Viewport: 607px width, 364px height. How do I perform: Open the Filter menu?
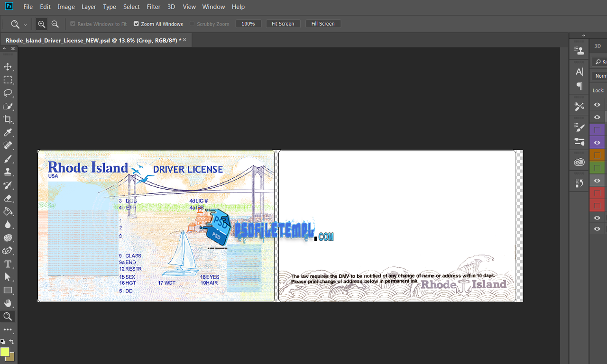(154, 7)
